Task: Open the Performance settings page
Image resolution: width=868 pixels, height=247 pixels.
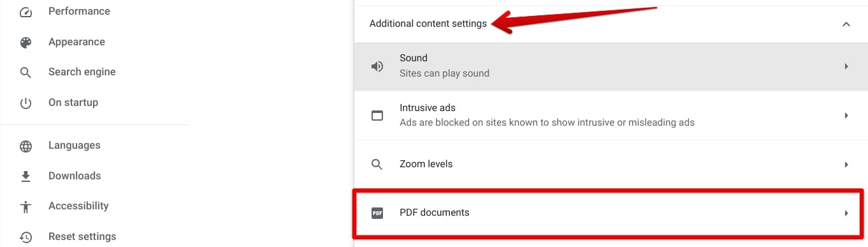Action: point(79,11)
